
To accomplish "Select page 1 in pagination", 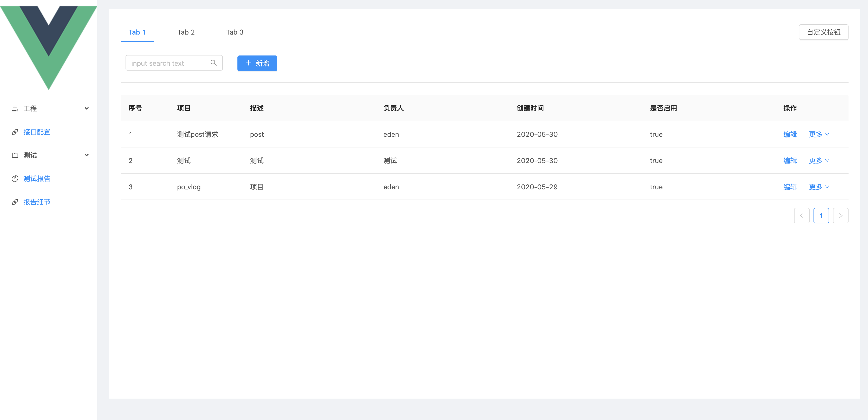I will point(821,216).
